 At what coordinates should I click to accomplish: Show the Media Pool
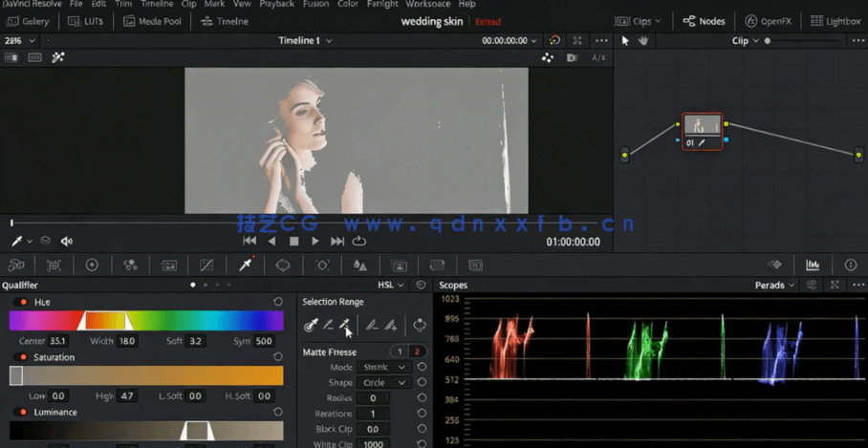pos(152,22)
